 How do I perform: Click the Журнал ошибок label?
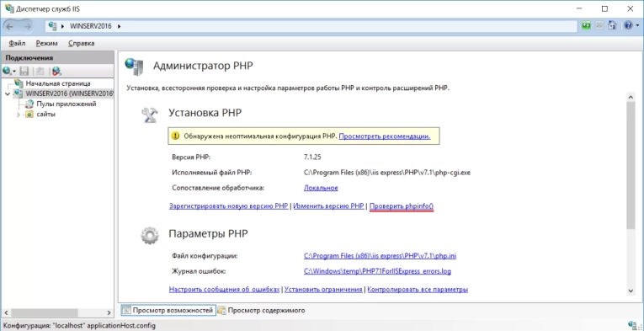tap(200, 271)
